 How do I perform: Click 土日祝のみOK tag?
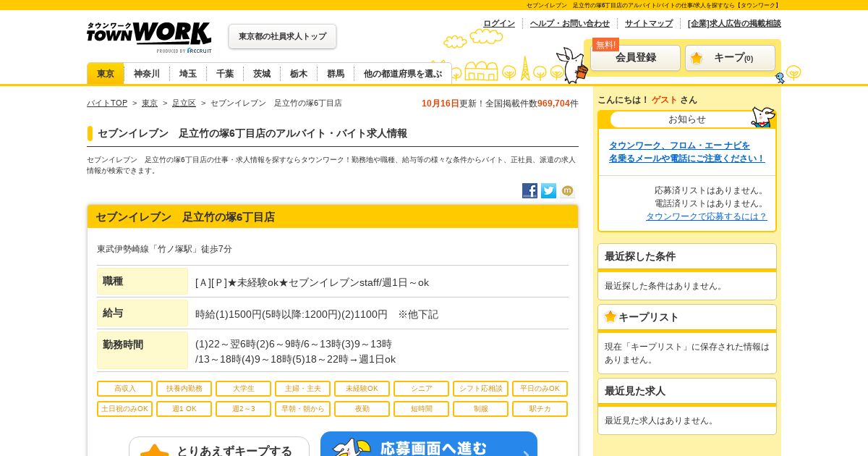(124, 409)
